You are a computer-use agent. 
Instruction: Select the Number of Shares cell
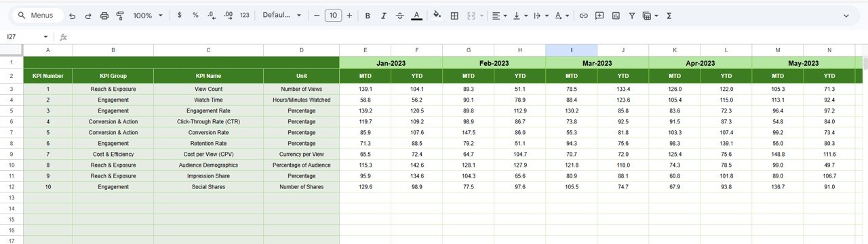click(x=301, y=186)
